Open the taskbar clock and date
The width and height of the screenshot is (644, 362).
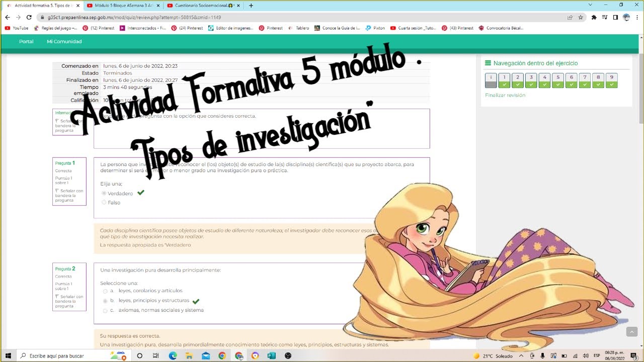point(614,356)
